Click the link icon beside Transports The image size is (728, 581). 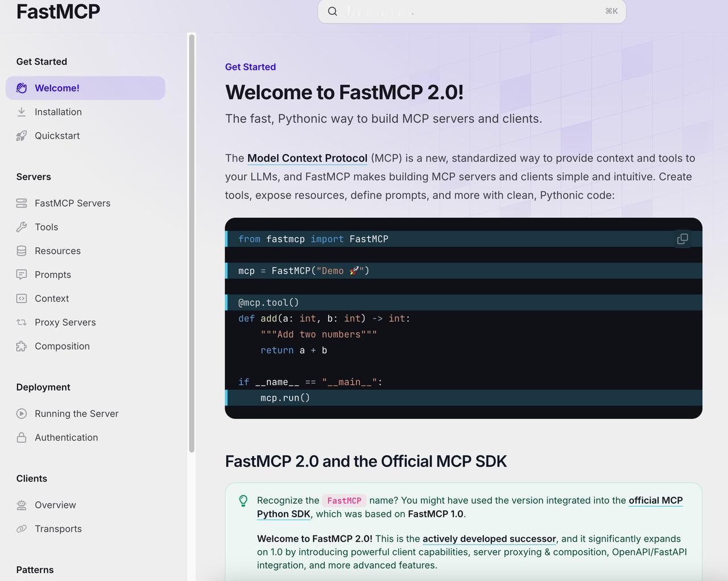point(22,529)
